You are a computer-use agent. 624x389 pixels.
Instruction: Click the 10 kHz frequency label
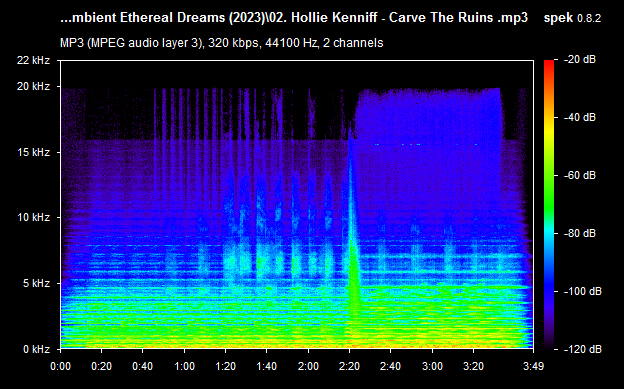[x=33, y=217]
